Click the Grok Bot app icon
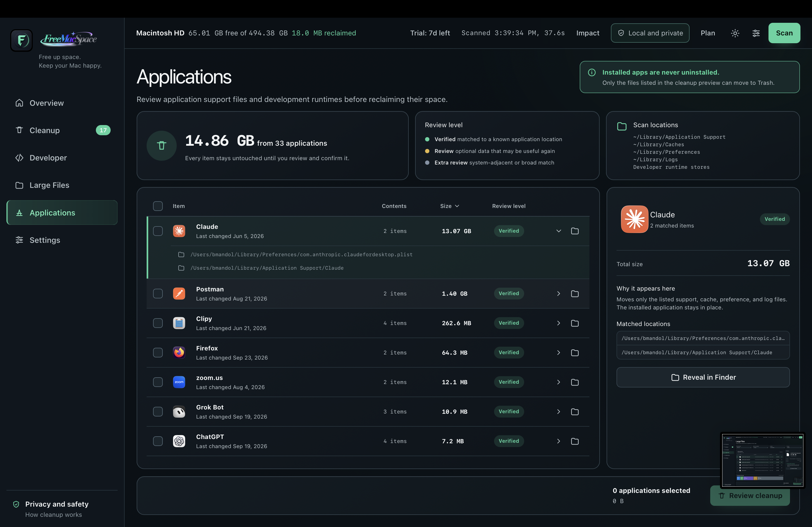Screen dimensions: 812x527 click(179, 412)
